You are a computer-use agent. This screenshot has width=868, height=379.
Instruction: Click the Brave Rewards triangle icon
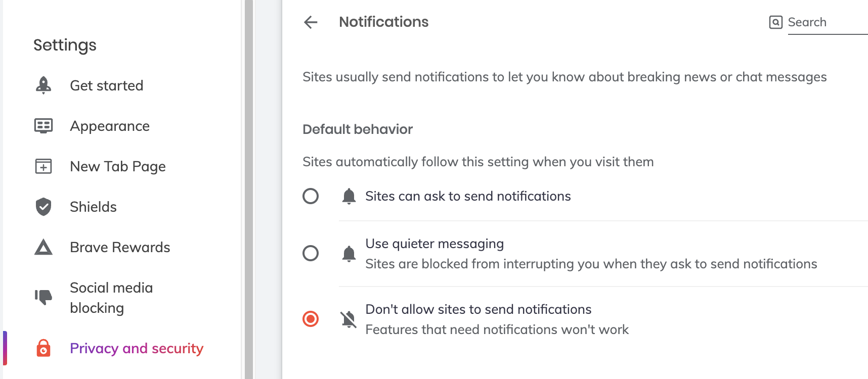tap(44, 247)
